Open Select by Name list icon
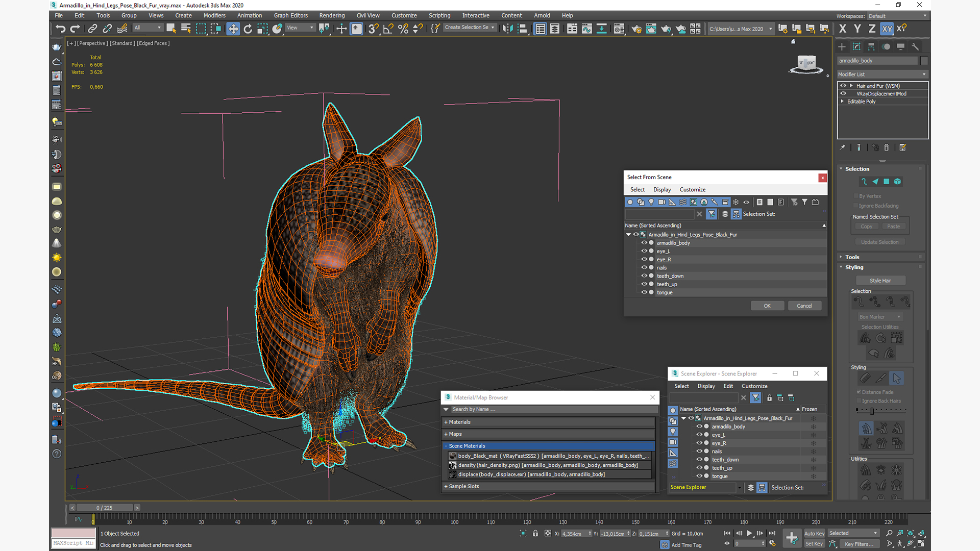 186,29
